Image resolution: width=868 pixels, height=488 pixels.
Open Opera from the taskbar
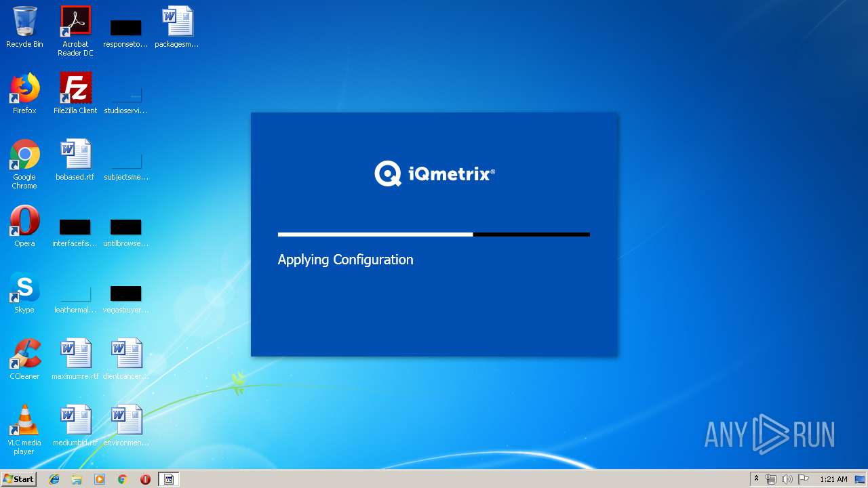(x=145, y=479)
